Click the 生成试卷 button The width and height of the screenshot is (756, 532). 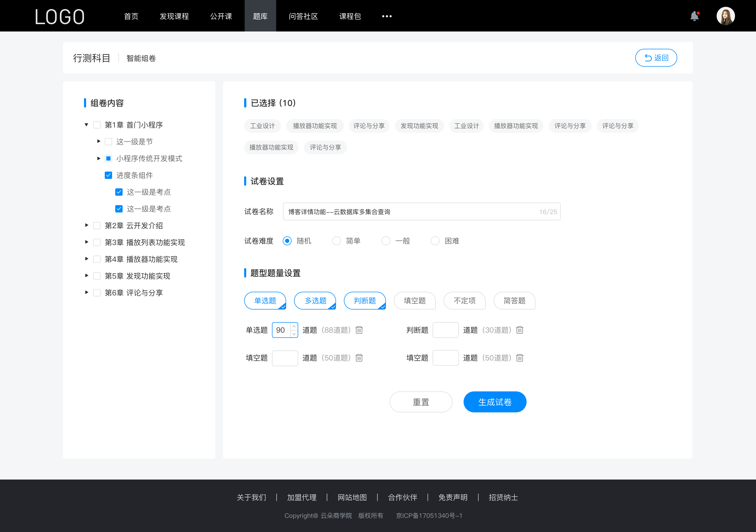pyautogui.click(x=494, y=401)
